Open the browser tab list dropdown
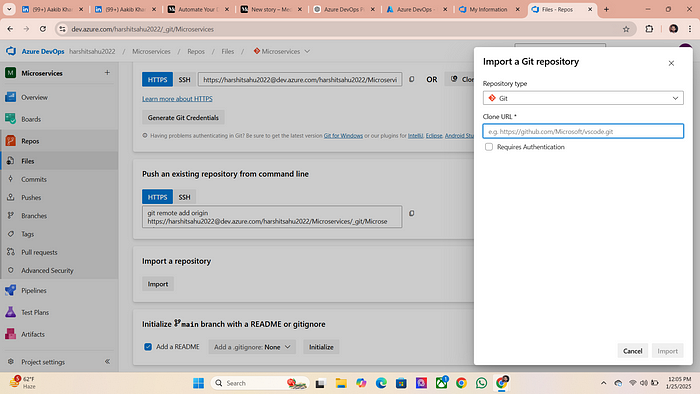 pyautogui.click(x=9, y=9)
